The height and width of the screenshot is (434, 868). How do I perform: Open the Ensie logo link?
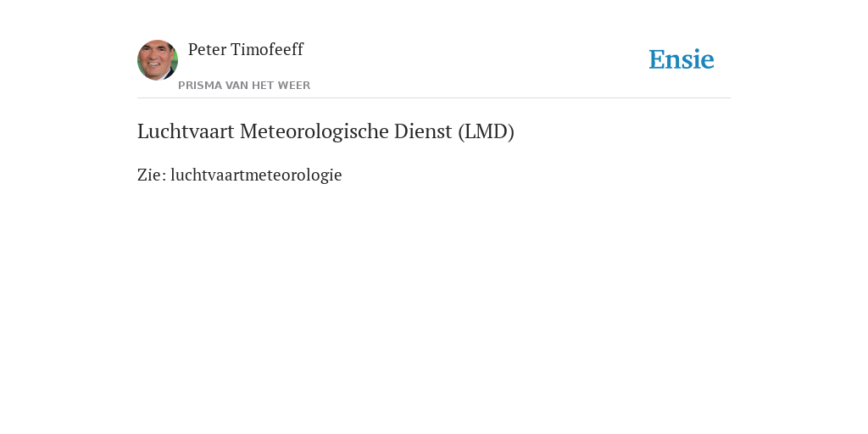pyautogui.click(x=682, y=59)
